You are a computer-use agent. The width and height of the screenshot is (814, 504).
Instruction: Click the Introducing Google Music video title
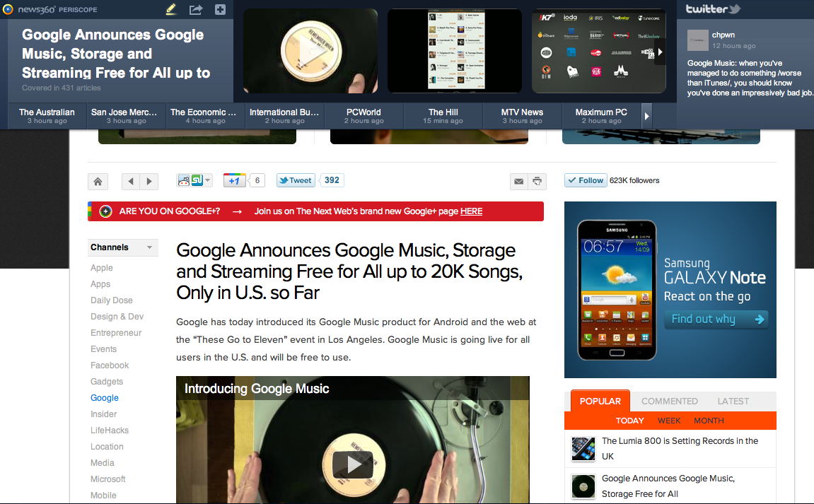pos(257,389)
